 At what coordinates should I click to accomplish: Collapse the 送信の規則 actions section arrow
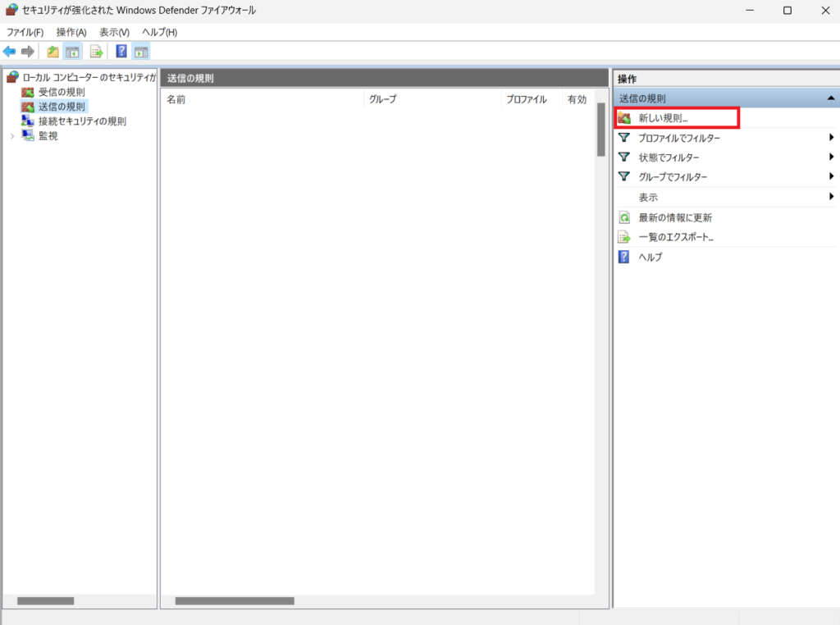click(x=830, y=98)
